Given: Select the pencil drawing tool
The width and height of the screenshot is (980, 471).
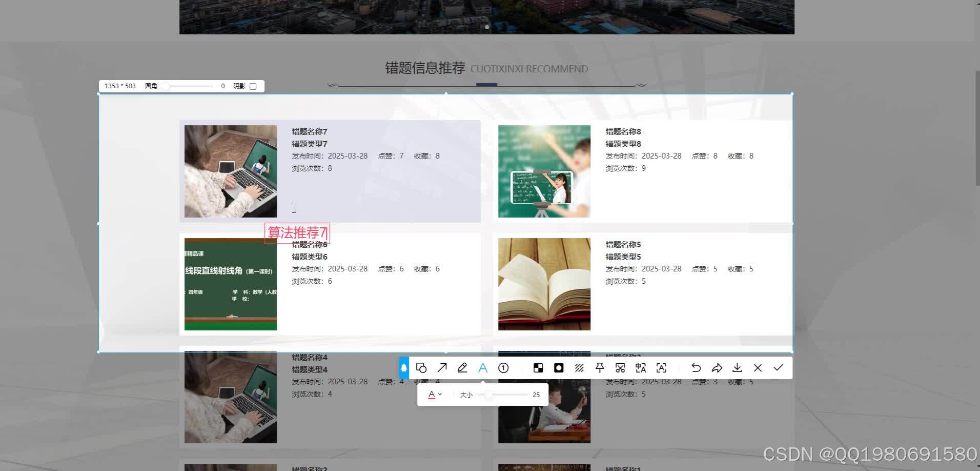Looking at the screenshot, I should pos(462,368).
